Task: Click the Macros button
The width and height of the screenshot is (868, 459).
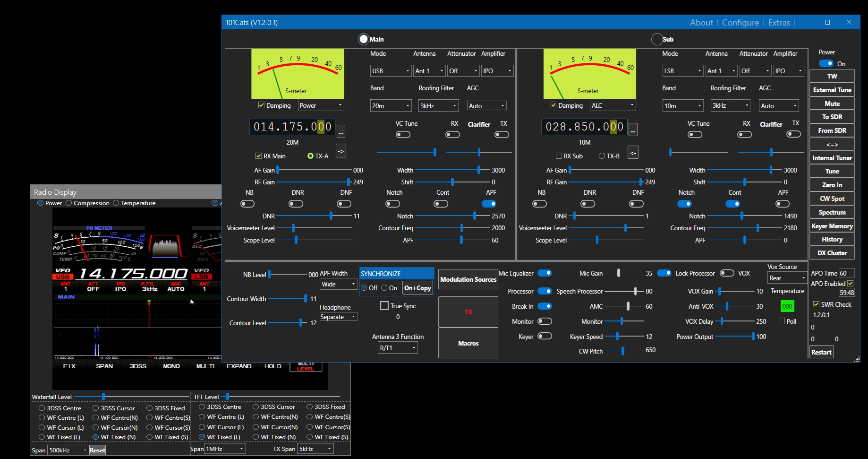Action: 468,343
